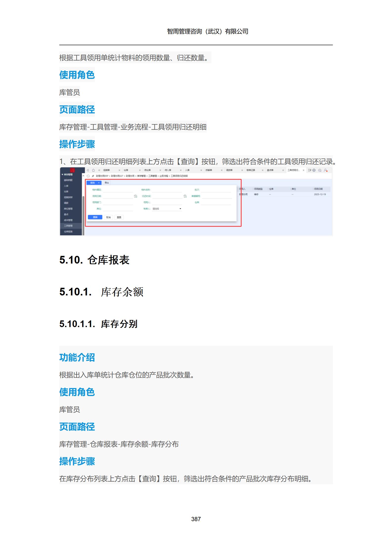This screenshot has height=555, width=392.
Task: Click the pin icon before the breadcrumb path
Action: [93, 176]
